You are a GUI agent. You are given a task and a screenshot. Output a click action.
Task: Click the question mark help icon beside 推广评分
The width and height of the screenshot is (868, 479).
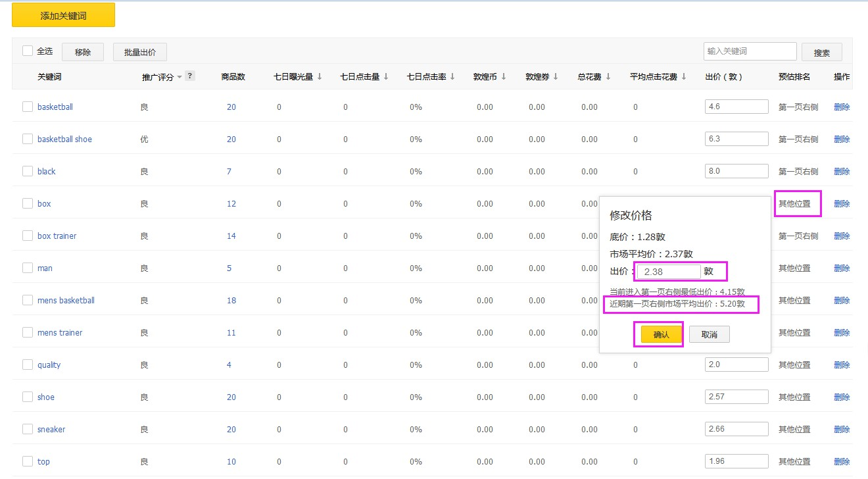click(x=190, y=76)
